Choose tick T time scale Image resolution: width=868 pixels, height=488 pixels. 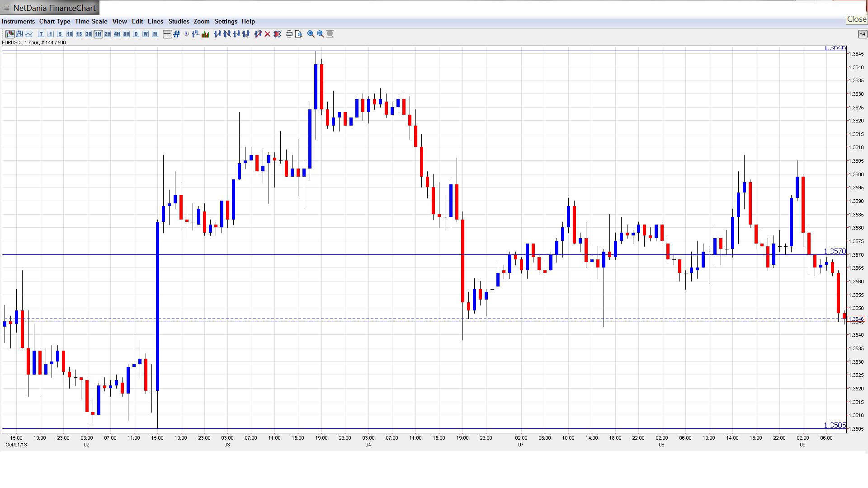point(41,34)
